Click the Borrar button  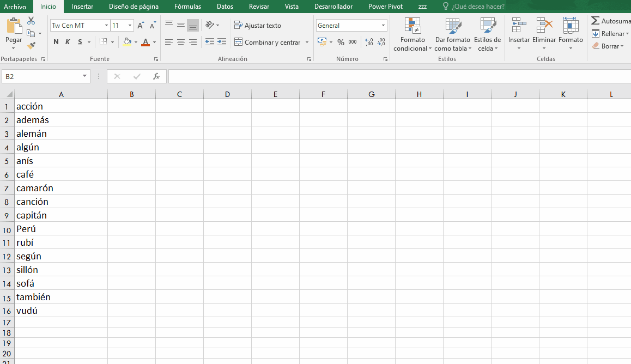coord(608,46)
